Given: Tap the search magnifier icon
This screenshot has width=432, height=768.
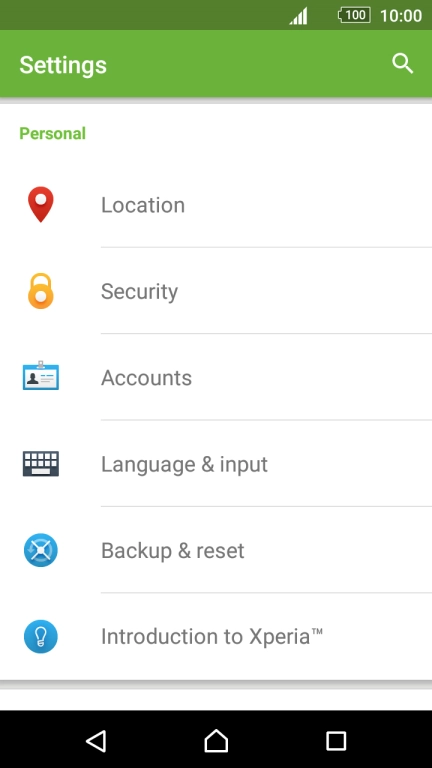Looking at the screenshot, I should [403, 64].
